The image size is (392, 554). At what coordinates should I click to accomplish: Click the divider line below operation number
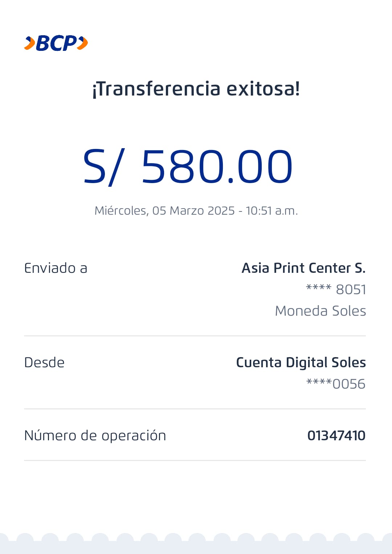[x=195, y=460]
